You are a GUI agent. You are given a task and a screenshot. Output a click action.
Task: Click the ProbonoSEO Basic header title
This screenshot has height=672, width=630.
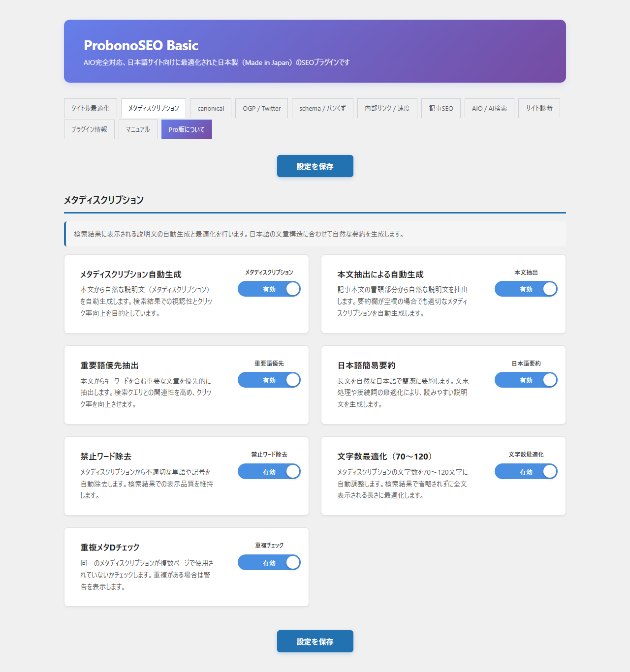click(x=141, y=45)
